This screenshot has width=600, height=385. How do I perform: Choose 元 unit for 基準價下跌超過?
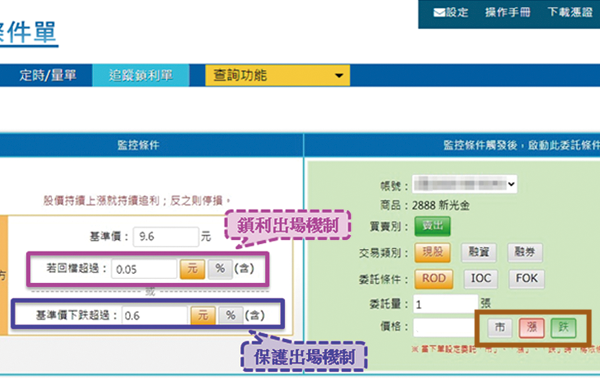point(203,315)
